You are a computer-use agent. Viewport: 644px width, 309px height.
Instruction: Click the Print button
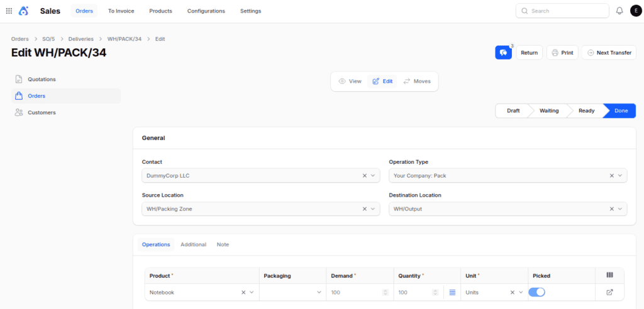[563, 53]
